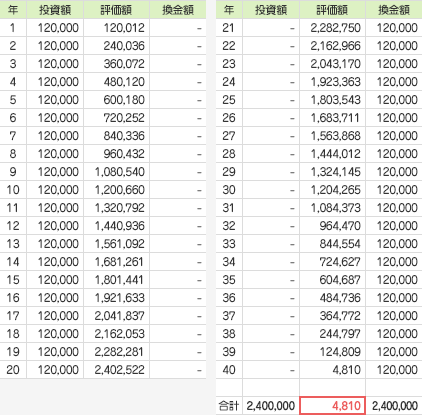Click cell with value 1,440,936
422x415 pixels.
[117, 226]
